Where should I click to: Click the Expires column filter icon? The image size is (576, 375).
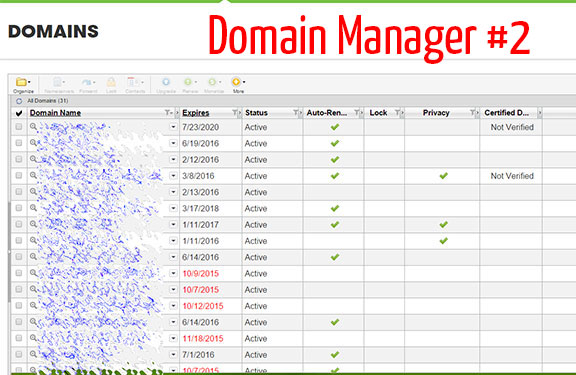tap(235, 113)
